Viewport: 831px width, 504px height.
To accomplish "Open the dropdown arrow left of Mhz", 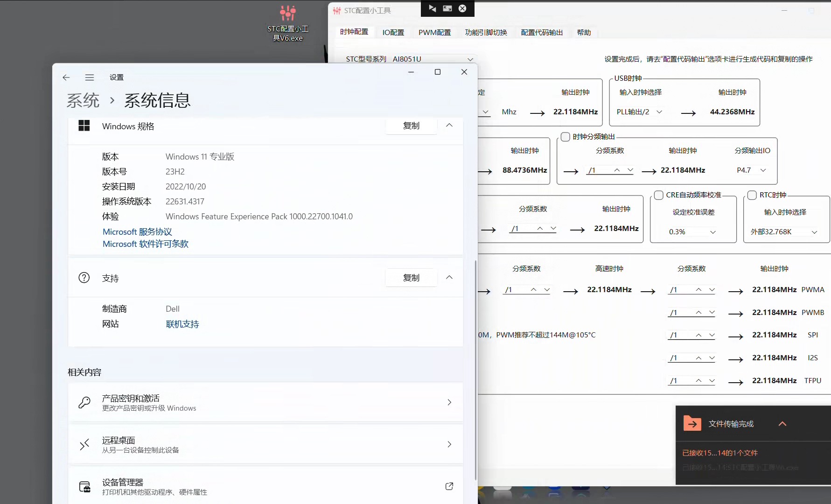I will [x=486, y=112].
